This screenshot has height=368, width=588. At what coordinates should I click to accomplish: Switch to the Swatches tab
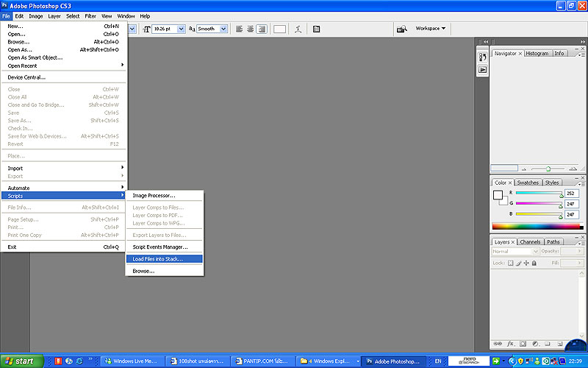(528, 183)
